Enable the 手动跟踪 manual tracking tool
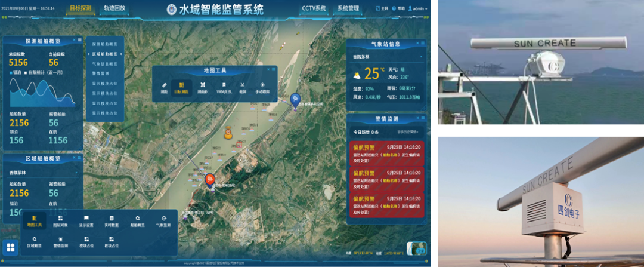The height and width of the screenshot is (267, 644). [x=262, y=87]
